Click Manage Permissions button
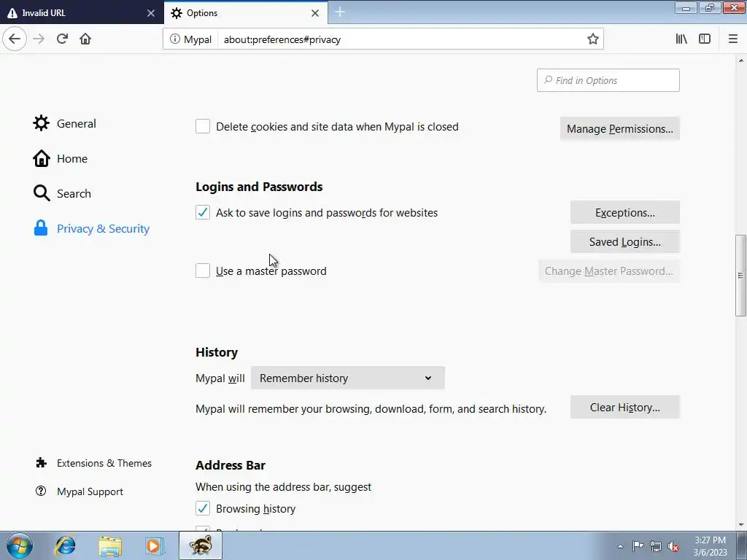Viewport: 747px width, 560px height. point(620,128)
